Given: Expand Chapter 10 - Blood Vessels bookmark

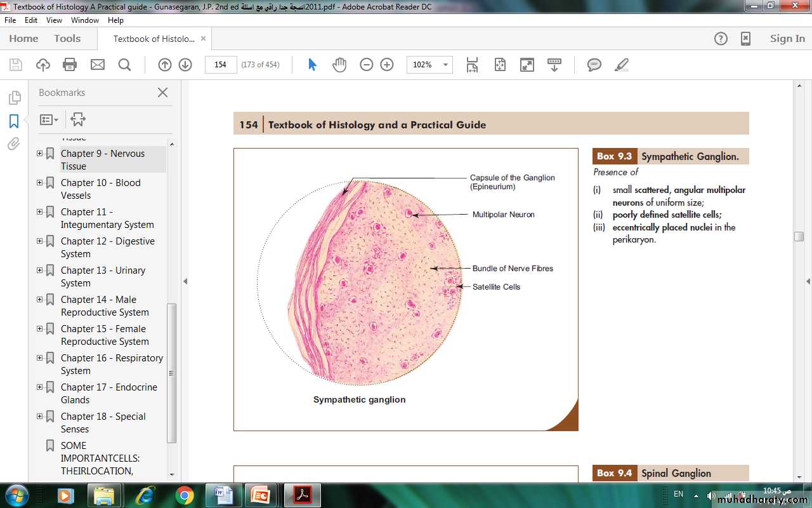Looking at the screenshot, I should (x=39, y=183).
